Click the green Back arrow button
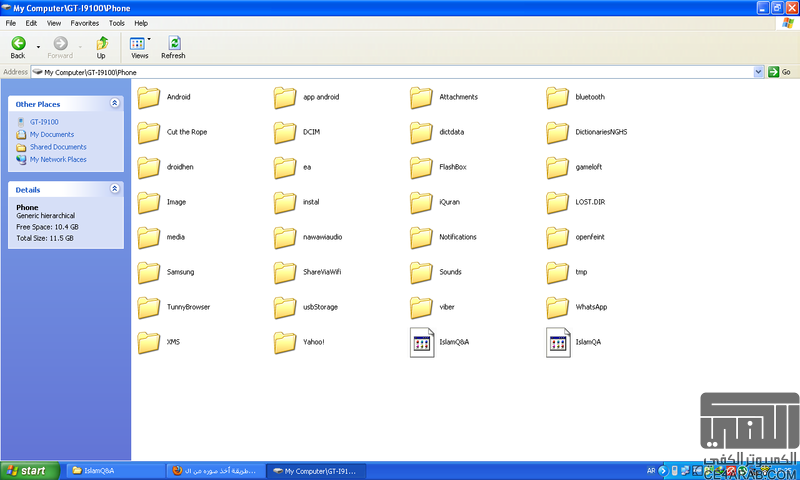The width and height of the screenshot is (800, 480). (x=18, y=43)
